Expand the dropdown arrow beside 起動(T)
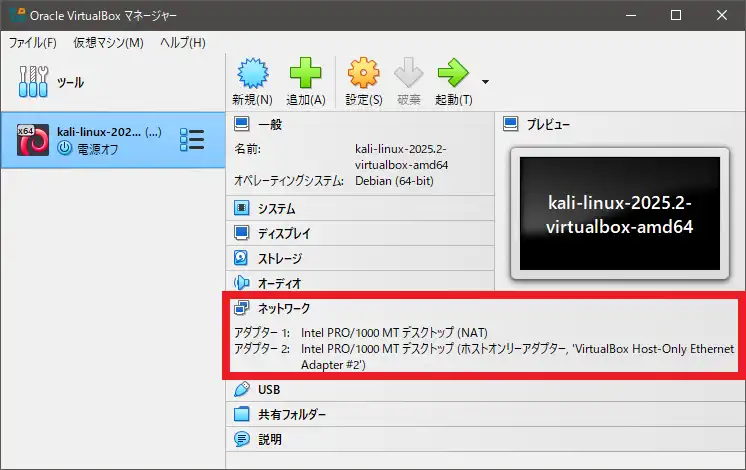 [x=485, y=82]
